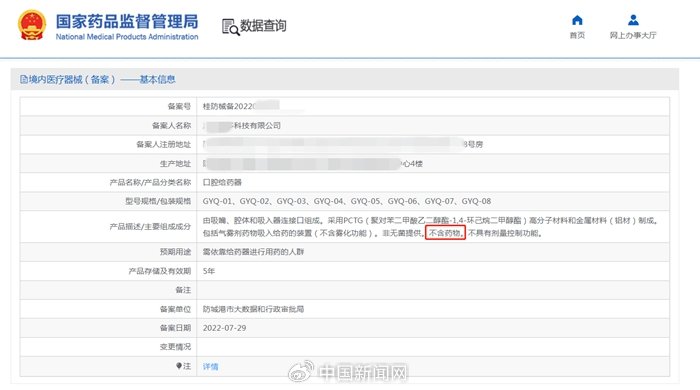
Task: Click the document icon before 境内医疗器械
Action: pos(24,80)
